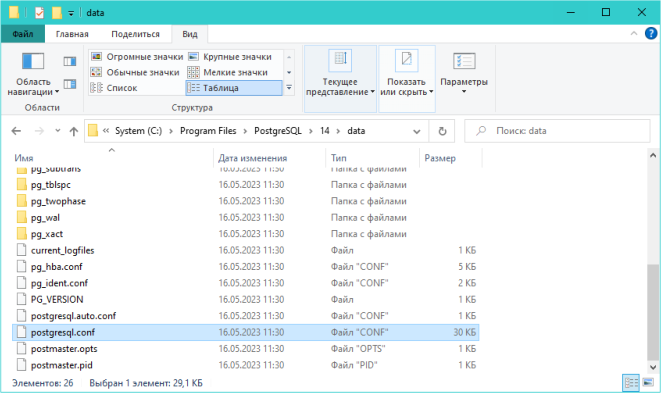661x393 pixels.
Task: Open the help question mark icon
Action: pyautogui.click(x=651, y=33)
